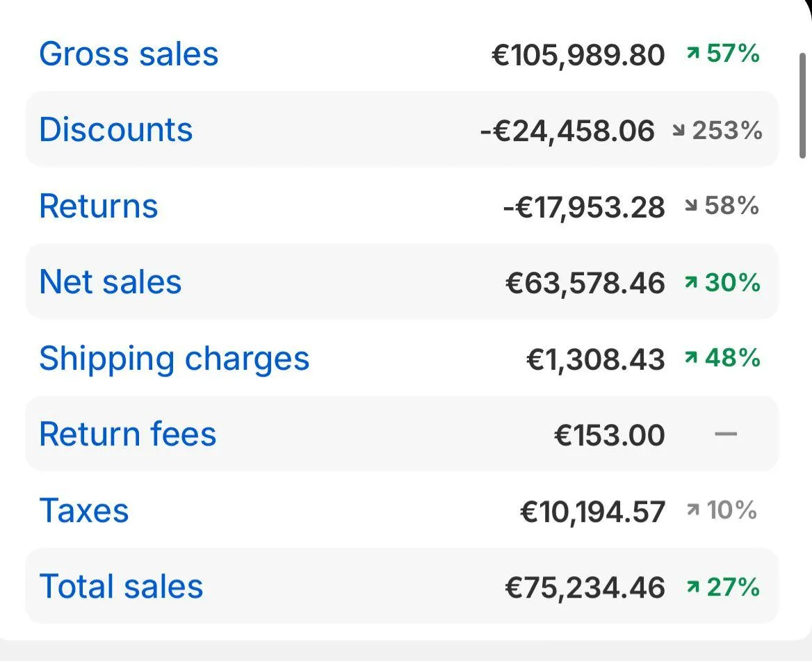
Task: Click the Taxes link
Action: coord(84,511)
